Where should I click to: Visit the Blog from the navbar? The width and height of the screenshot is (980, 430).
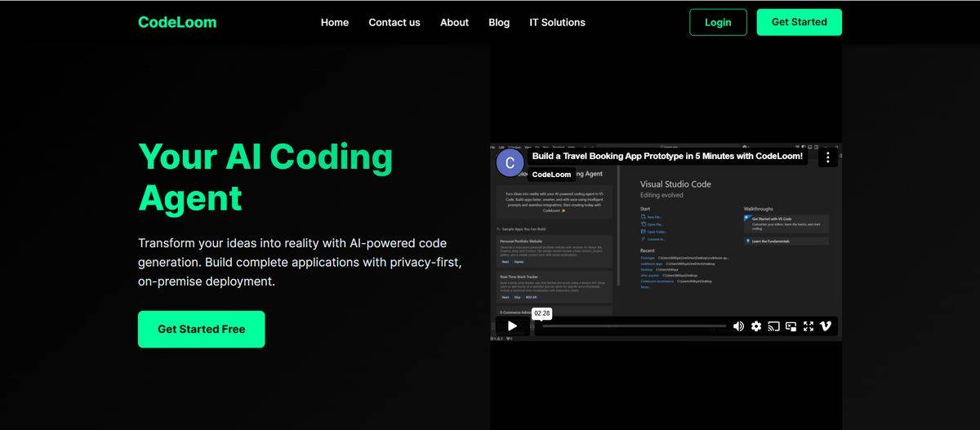(499, 22)
